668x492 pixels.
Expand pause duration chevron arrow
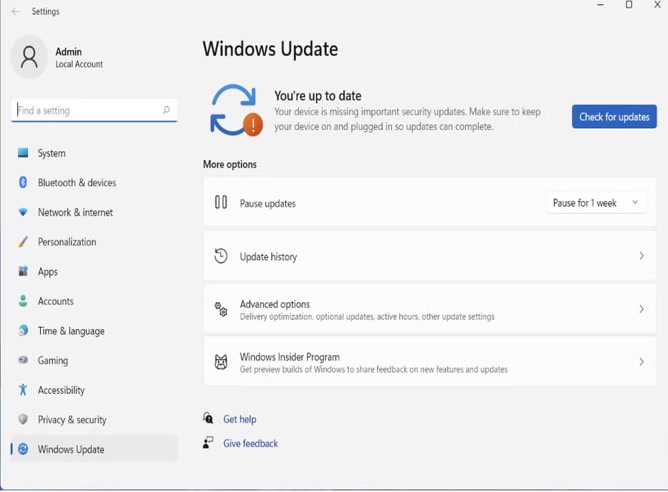635,202
